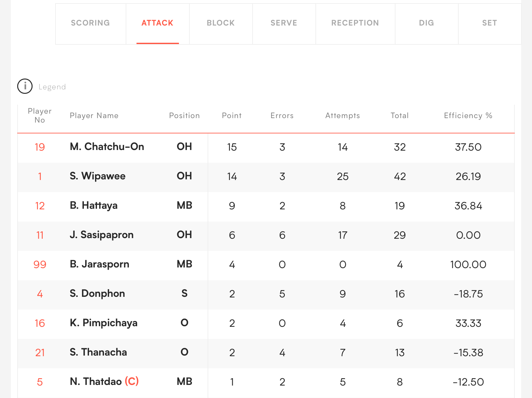Click the Legend label text
532x398 pixels.
coord(52,87)
